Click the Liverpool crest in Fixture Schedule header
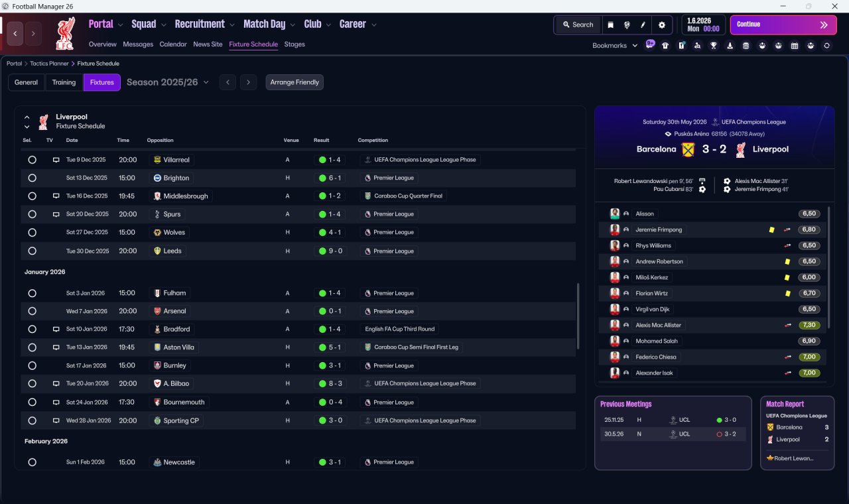849x504 pixels. (43, 121)
